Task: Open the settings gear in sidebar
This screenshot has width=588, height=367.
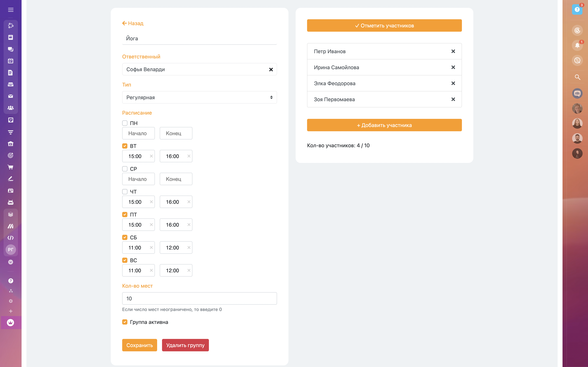Action: (x=10, y=301)
